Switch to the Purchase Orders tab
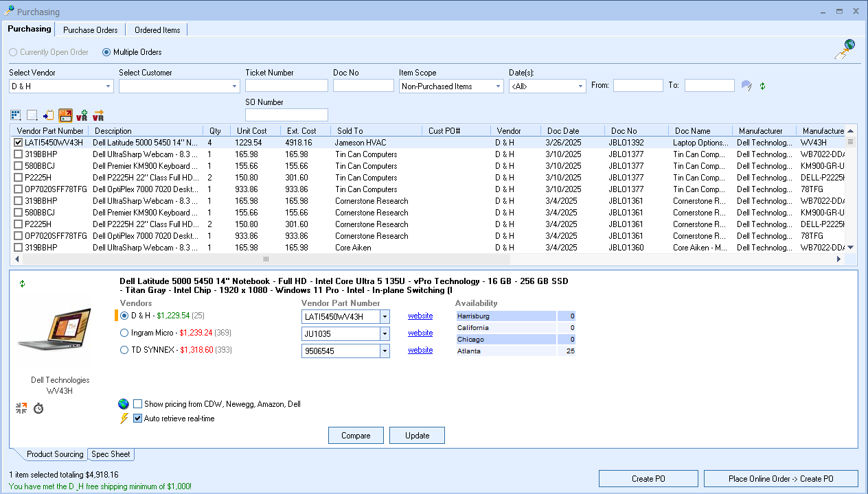 [x=90, y=30]
